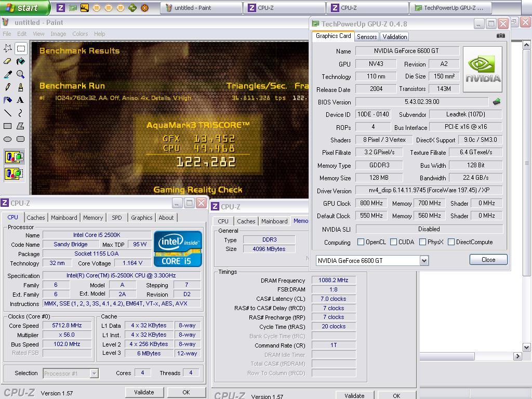Click the Windows Start button
Viewport: 532px width, 399px height.
point(24,7)
